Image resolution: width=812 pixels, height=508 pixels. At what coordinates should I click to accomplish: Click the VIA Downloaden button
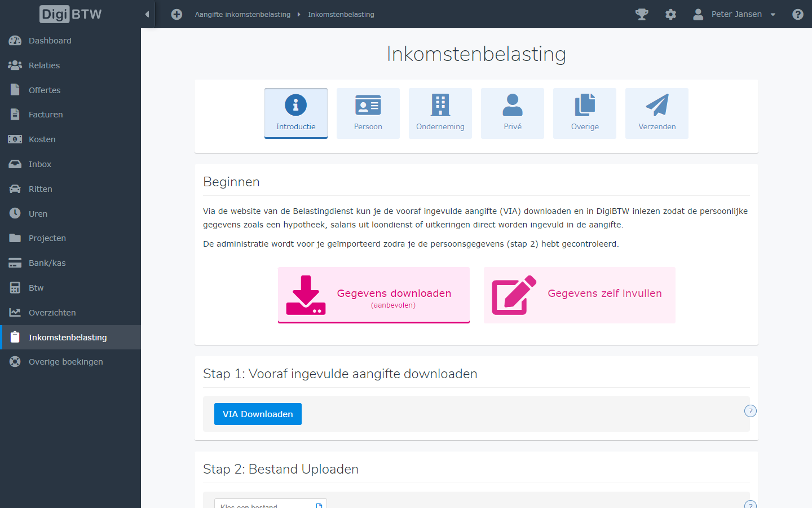click(258, 414)
